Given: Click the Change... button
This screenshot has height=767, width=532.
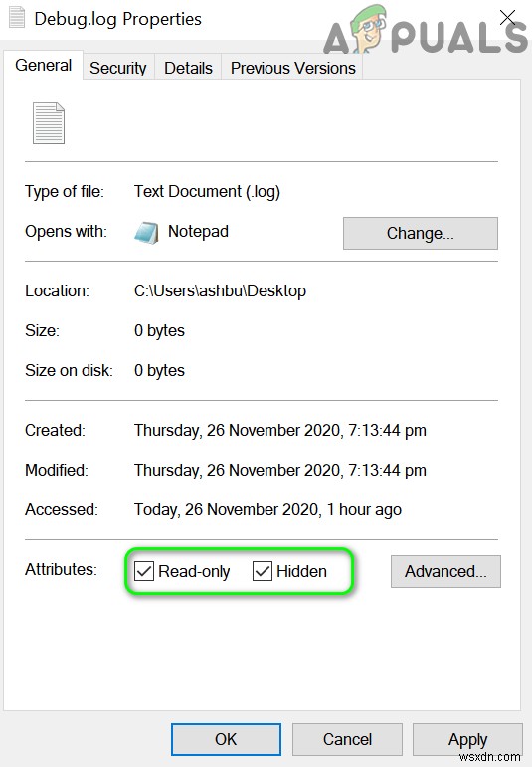Looking at the screenshot, I should pyautogui.click(x=421, y=234).
